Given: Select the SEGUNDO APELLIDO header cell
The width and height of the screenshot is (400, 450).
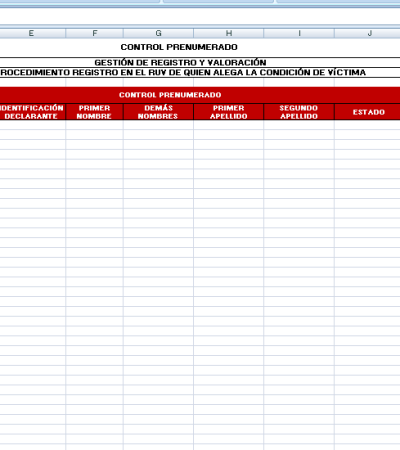Looking at the screenshot, I should pos(299,112).
